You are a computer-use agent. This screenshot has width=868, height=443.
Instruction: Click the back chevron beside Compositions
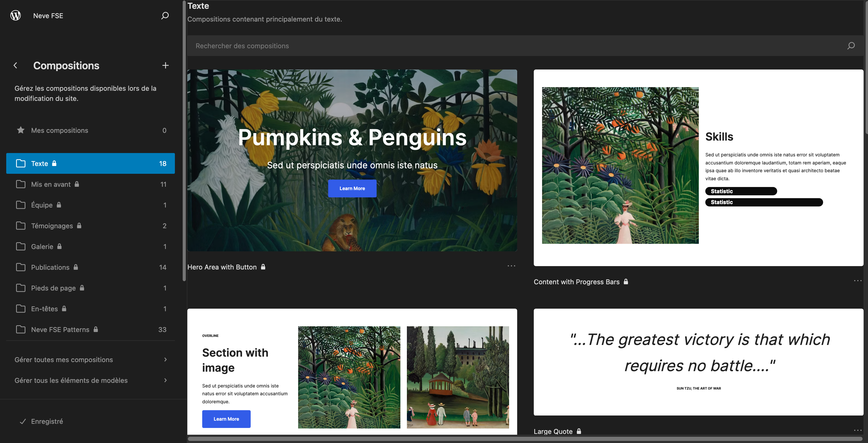(15, 65)
